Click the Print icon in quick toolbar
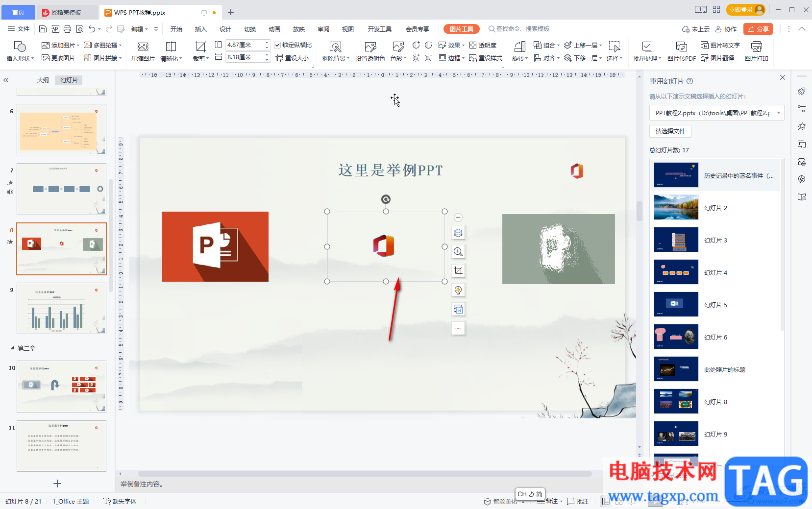This screenshot has width=812, height=509. pyautogui.click(x=68, y=29)
